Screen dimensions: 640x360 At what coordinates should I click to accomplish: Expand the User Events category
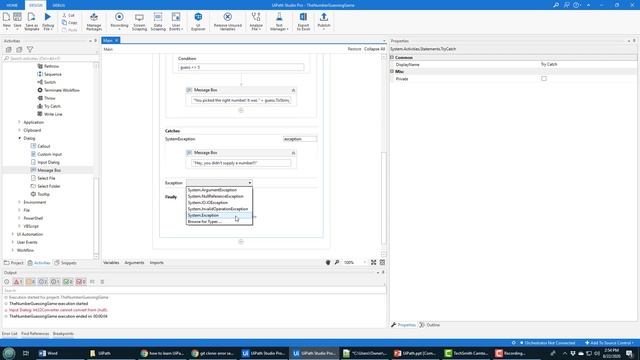pyautogui.click(x=13, y=242)
